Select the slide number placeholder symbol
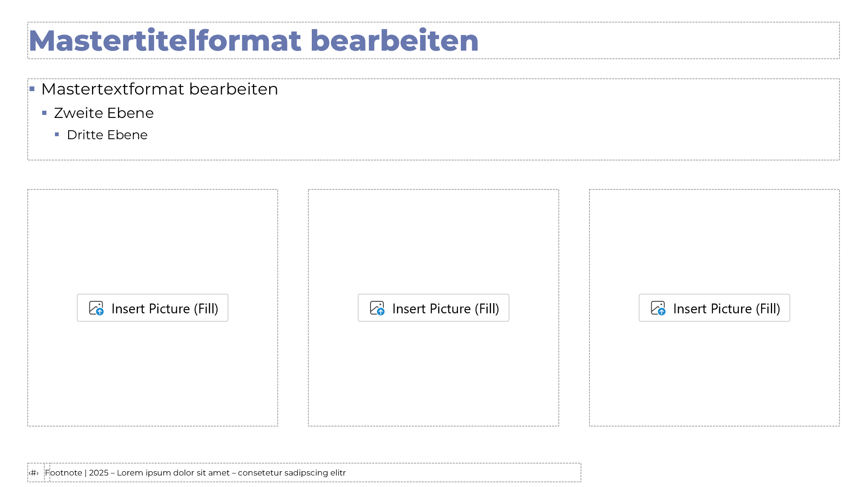 34,473
